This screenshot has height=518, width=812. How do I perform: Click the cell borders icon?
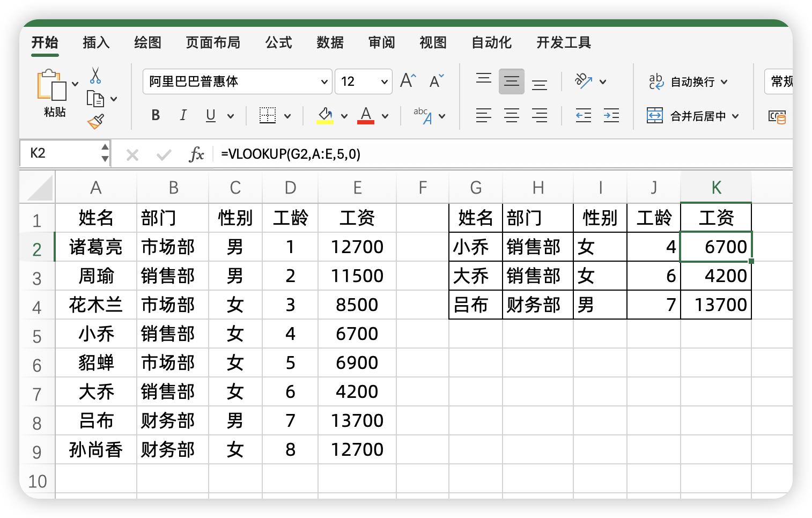[x=267, y=115]
